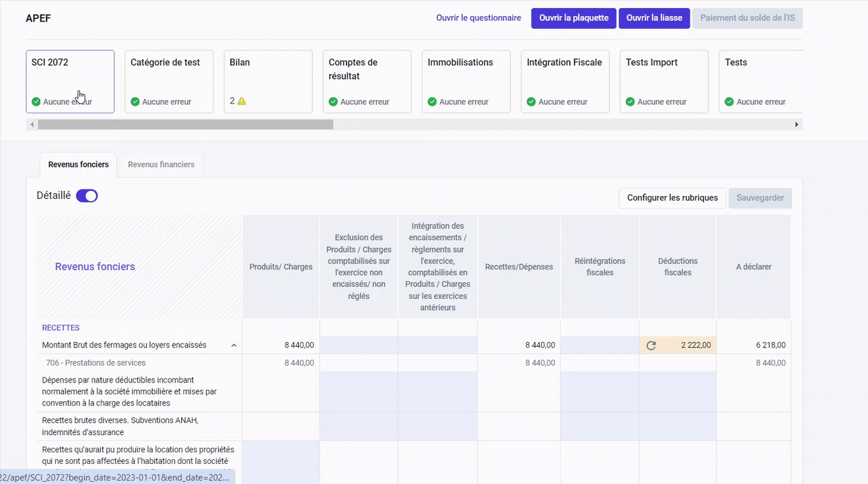
Task: Click green check on Intégration Fiscale card
Action: point(532,102)
